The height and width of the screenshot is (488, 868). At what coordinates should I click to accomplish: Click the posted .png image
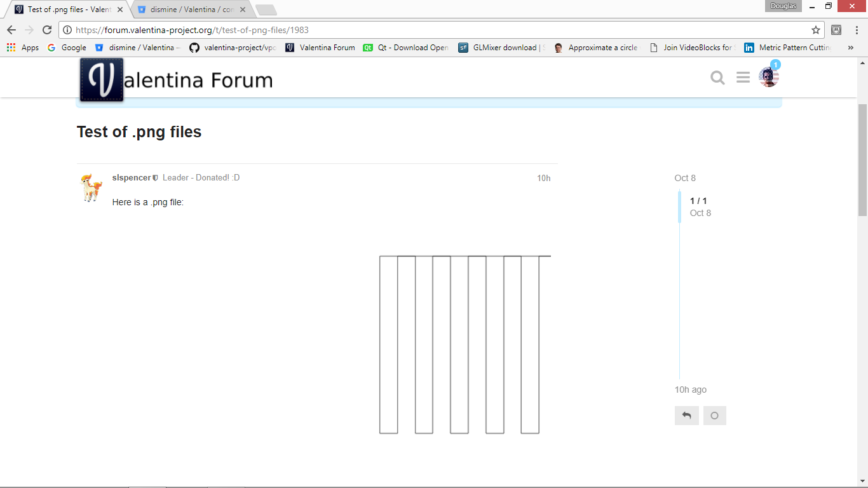(465, 344)
